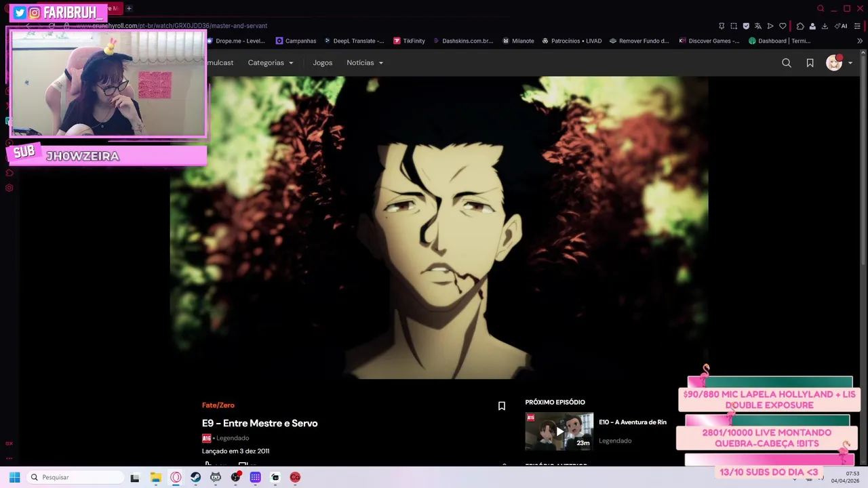868x488 pixels.
Task: Open File Explorer from taskbar
Action: [x=156, y=477]
